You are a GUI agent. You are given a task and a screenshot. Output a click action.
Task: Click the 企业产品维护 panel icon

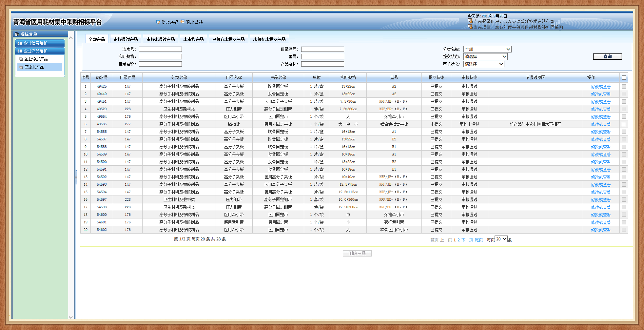click(20, 51)
